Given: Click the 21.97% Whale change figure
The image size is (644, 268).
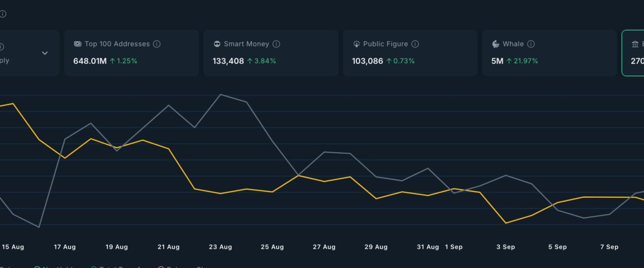Looking at the screenshot, I should point(522,61).
